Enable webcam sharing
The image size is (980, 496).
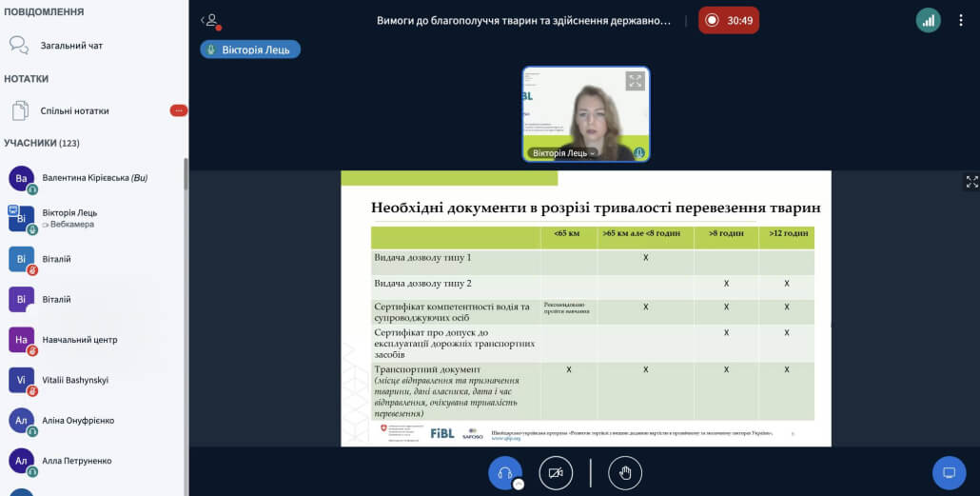coord(556,472)
